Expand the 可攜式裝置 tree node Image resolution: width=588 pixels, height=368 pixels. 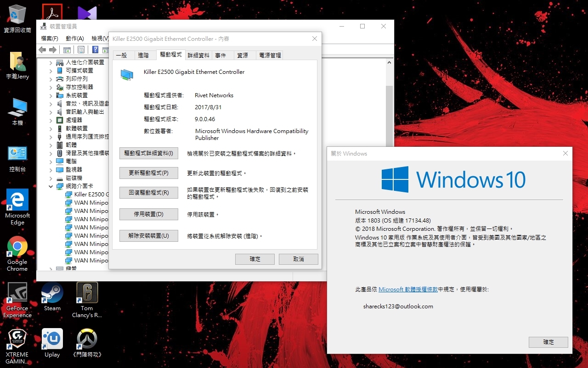pyautogui.click(x=51, y=70)
